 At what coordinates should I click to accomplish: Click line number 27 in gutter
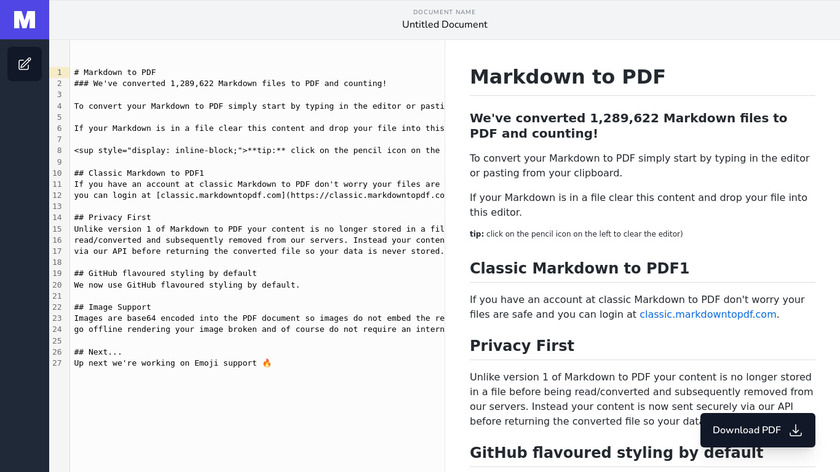tap(57, 363)
